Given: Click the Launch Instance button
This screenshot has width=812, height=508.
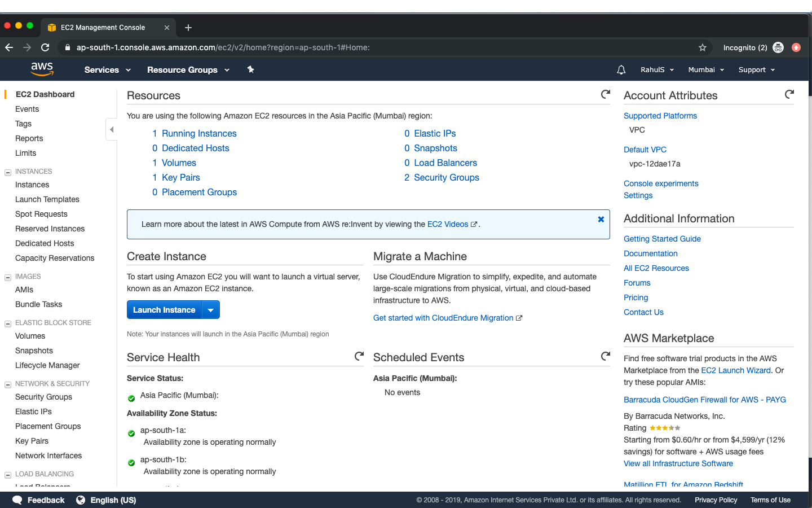Looking at the screenshot, I should [x=164, y=309].
